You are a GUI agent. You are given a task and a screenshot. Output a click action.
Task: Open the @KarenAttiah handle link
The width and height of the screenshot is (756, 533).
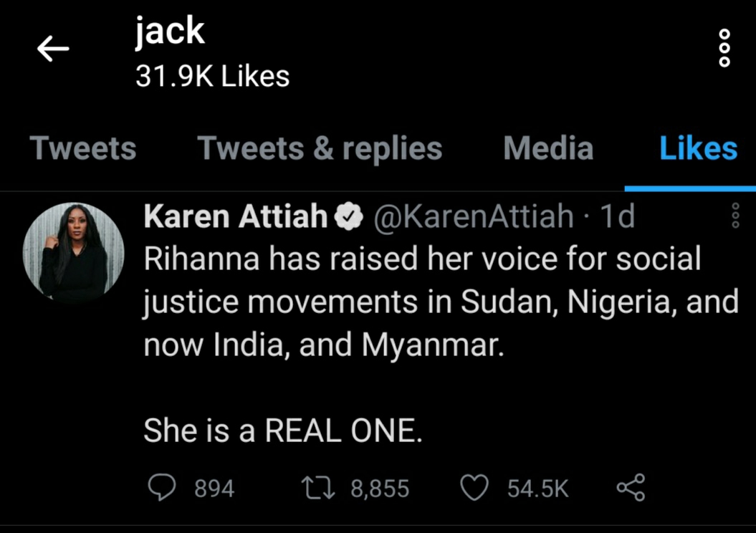(474, 216)
